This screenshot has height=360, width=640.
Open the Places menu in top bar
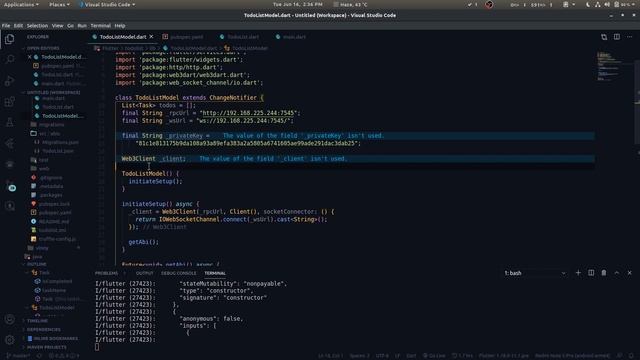click(59, 4)
